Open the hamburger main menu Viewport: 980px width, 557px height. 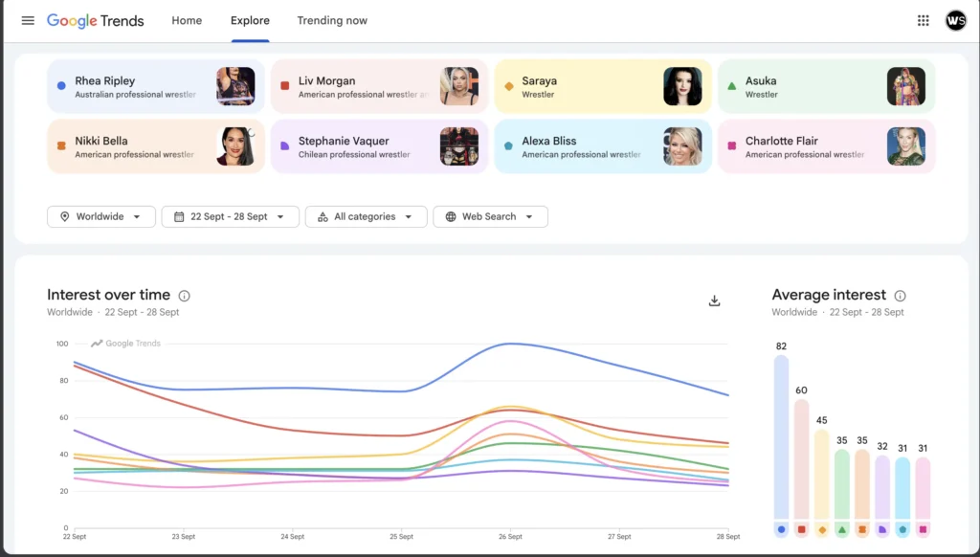(x=28, y=21)
